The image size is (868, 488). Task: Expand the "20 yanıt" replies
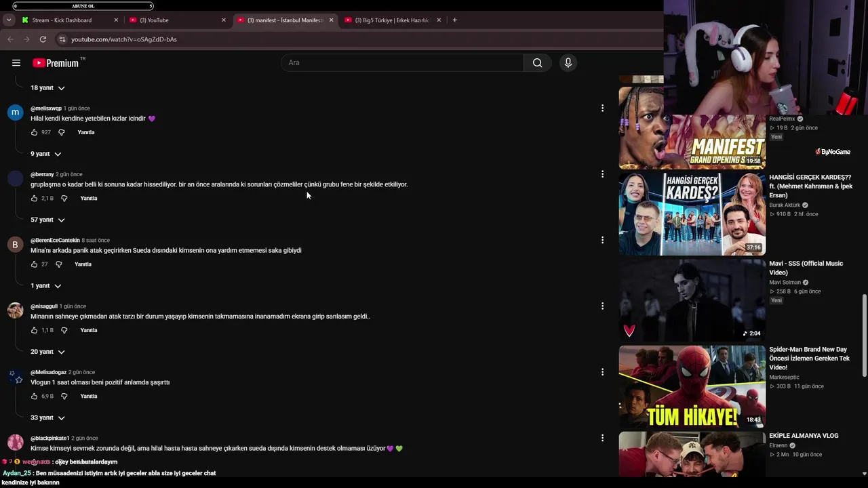point(47,352)
